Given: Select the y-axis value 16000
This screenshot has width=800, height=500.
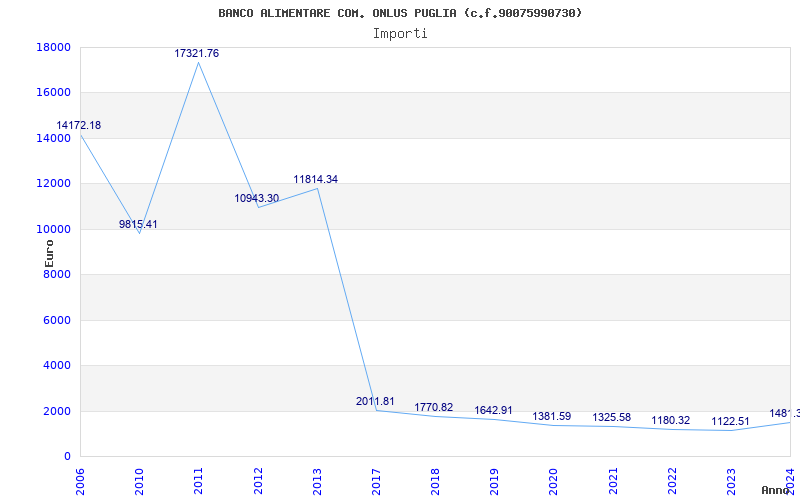Looking at the screenshot, I should [53, 92].
